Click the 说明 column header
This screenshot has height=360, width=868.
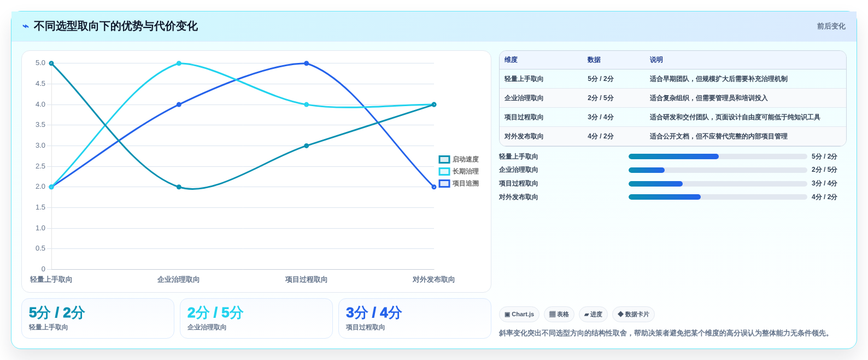tap(656, 60)
